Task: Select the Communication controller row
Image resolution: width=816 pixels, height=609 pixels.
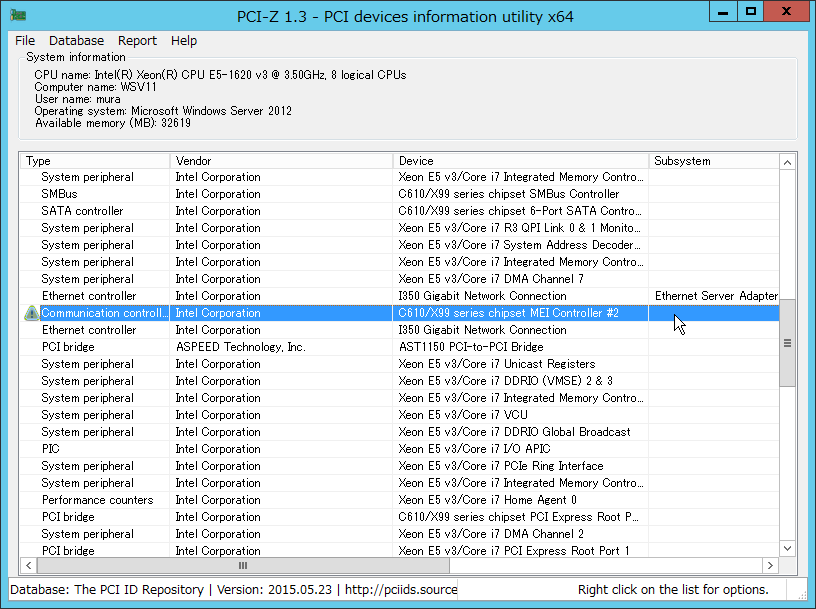Action: (400, 313)
